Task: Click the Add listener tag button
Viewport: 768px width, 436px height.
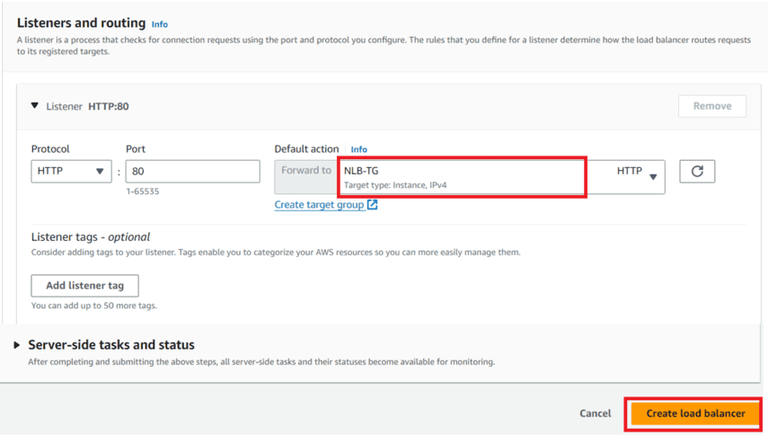Action: 84,285
